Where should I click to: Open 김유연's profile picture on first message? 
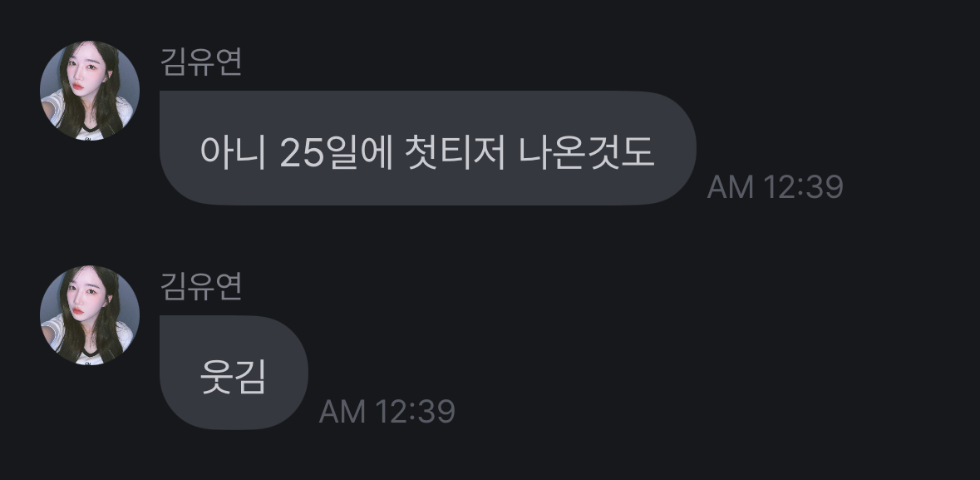(x=90, y=91)
